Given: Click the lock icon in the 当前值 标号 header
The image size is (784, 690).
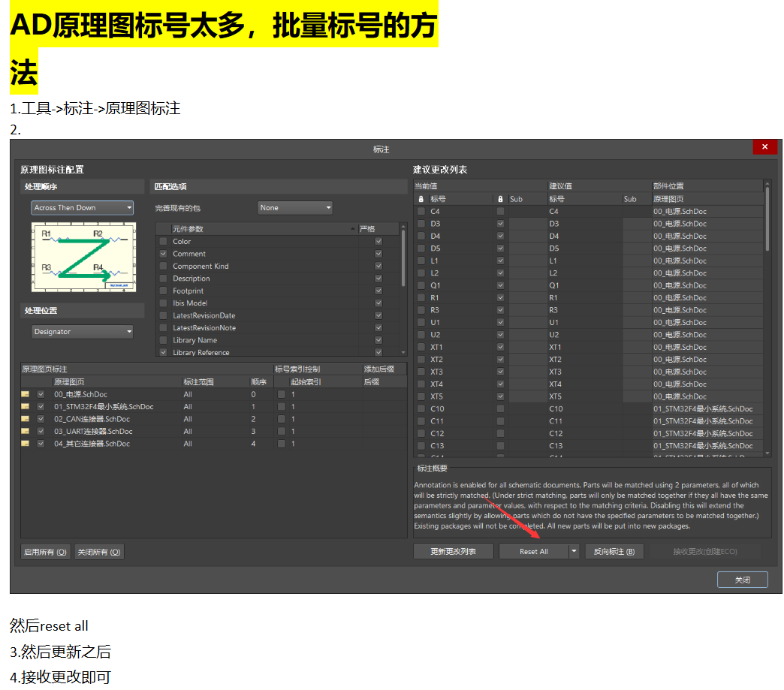Looking at the screenshot, I should pyautogui.click(x=421, y=199).
